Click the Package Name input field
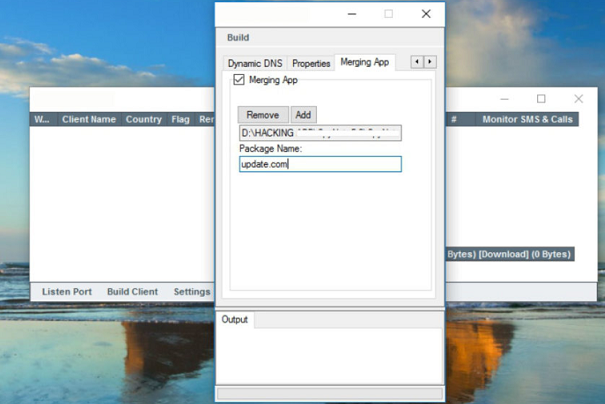Viewport: 605px width, 404px height. point(320,164)
